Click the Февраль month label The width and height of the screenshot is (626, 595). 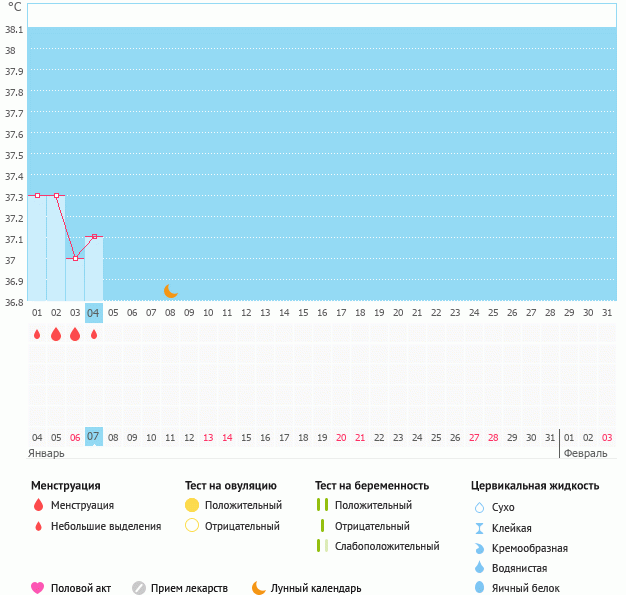[x=585, y=453]
